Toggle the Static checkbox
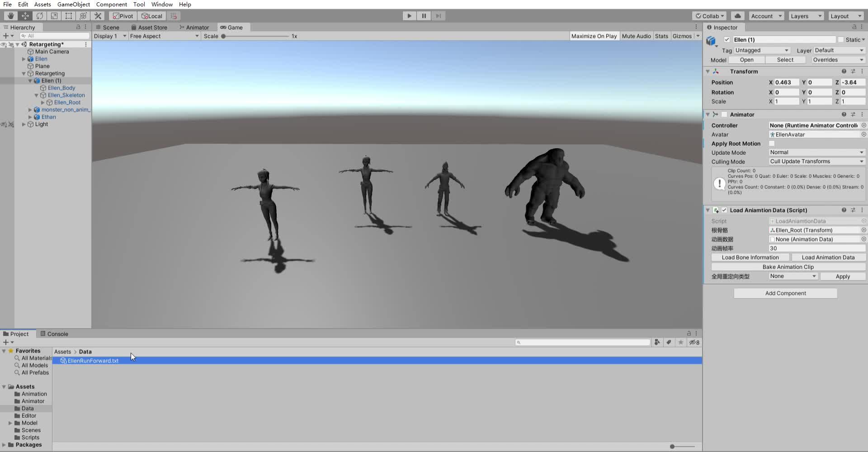The height and width of the screenshot is (452, 868). (841, 40)
